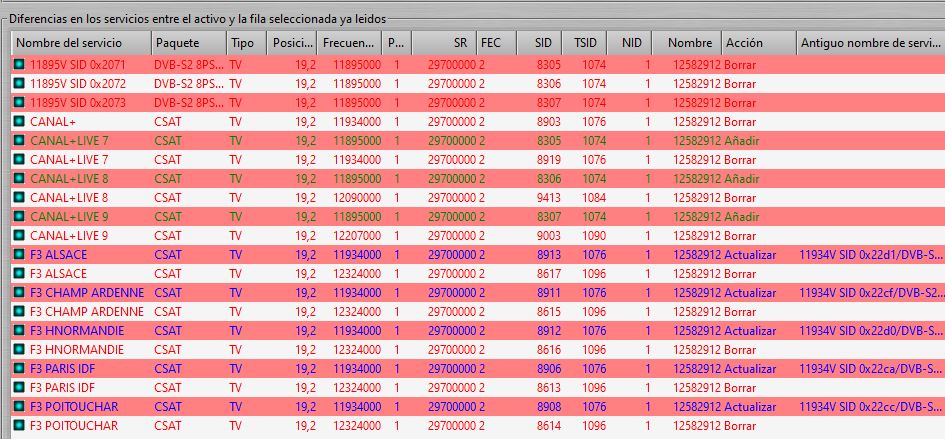
Task: Sort by the SID column header
Action: [540, 43]
